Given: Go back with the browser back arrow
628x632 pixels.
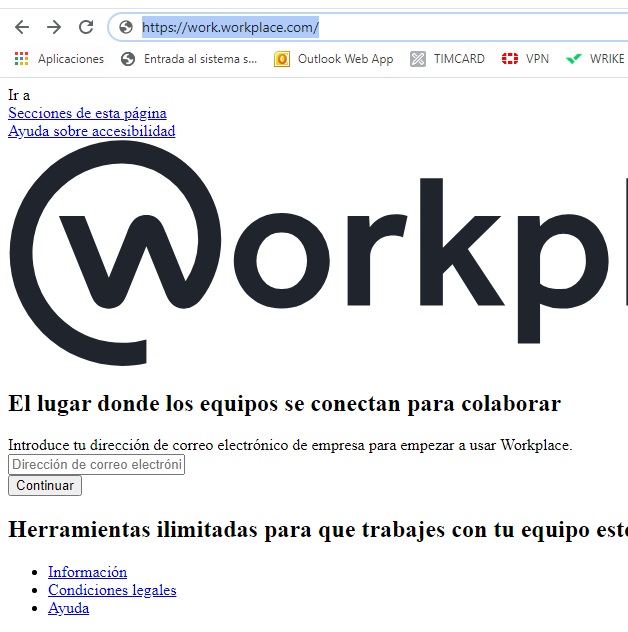Looking at the screenshot, I should coord(22,27).
